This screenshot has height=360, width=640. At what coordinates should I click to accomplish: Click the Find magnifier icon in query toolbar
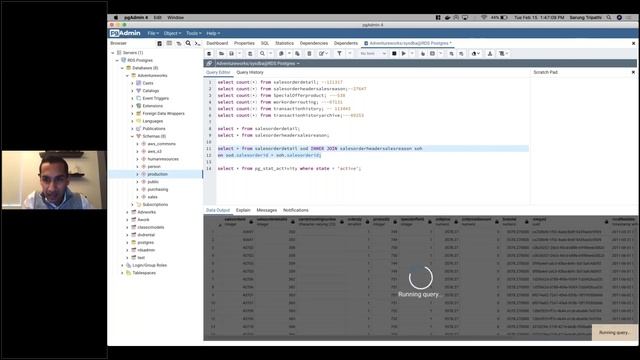point(262,53)
